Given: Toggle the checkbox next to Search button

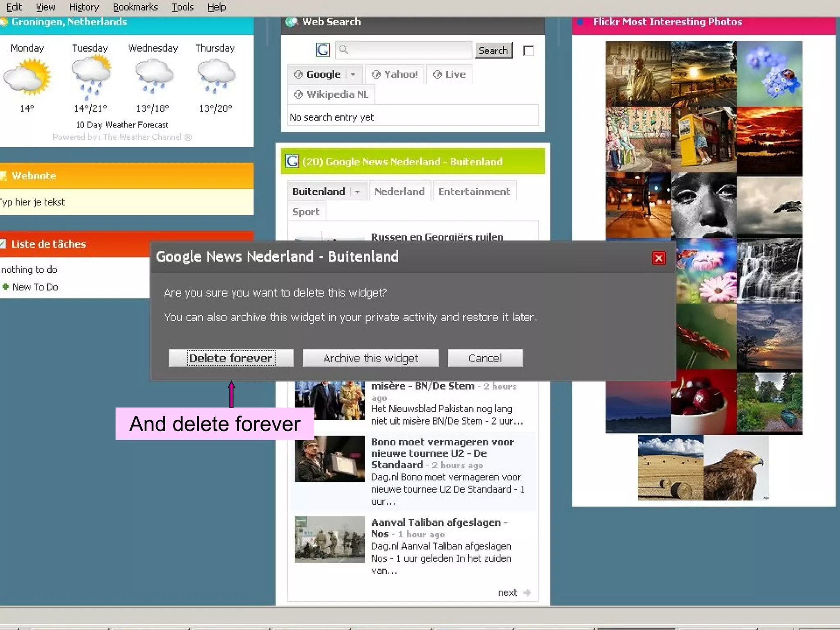Looking at the screenshot, I should (x=528, y=51).
